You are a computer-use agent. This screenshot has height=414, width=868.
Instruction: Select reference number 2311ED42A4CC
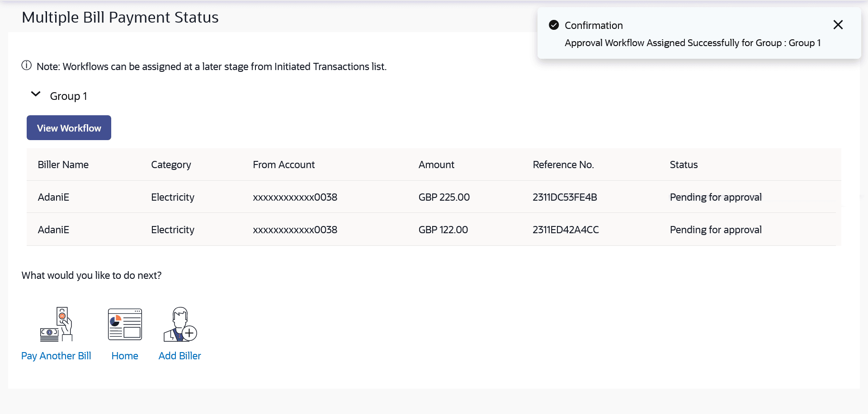[566, 230]
